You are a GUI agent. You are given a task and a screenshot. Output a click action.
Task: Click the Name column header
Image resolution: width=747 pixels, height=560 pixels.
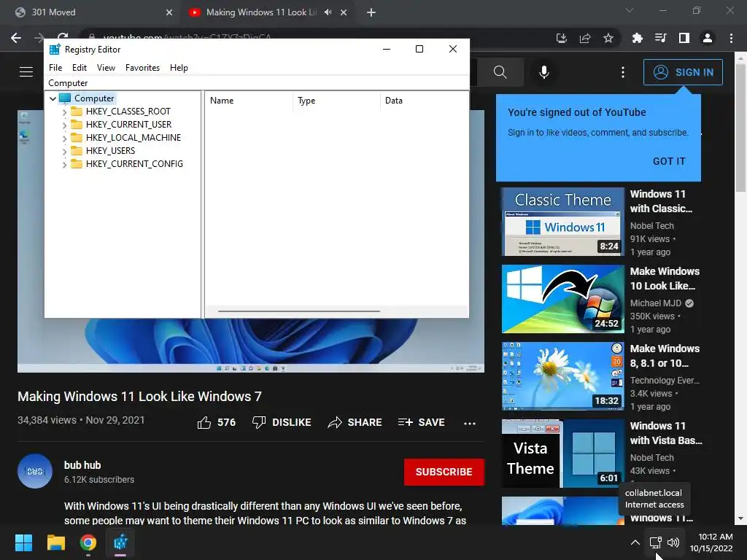[x=249, y=101]
